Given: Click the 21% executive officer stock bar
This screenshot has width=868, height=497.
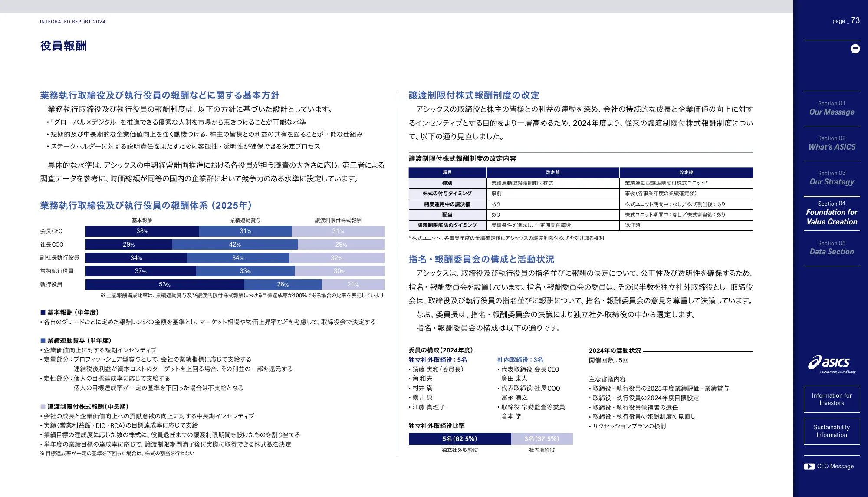Looking at the screenshot, I should [x=353, y=285].
